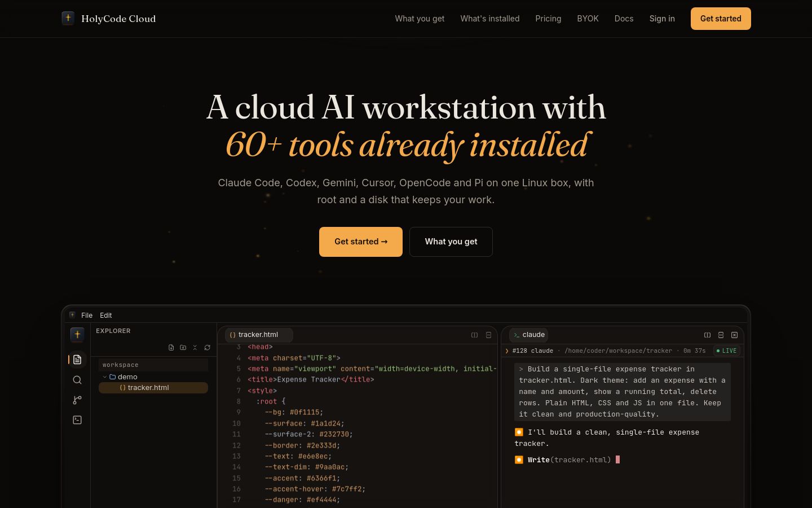Click the hero "Get started →" button

pyautogui.click(x=361, y=242)
